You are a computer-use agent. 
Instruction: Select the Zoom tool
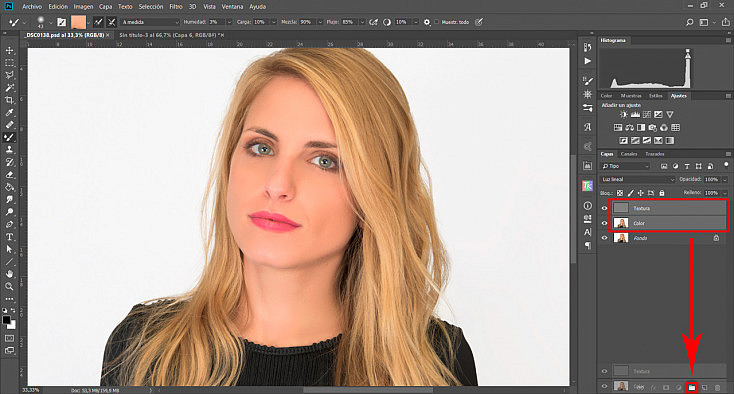[x=9, y=286]
